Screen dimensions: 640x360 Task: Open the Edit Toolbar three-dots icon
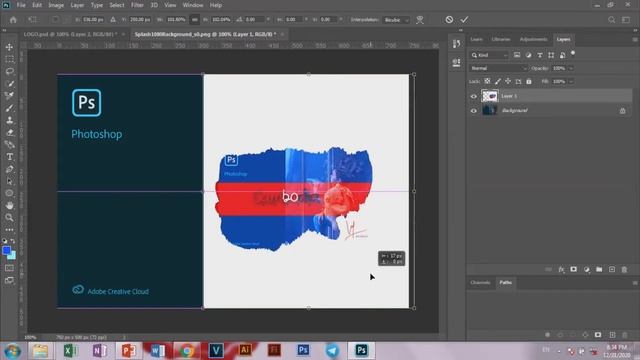[9, 230]
